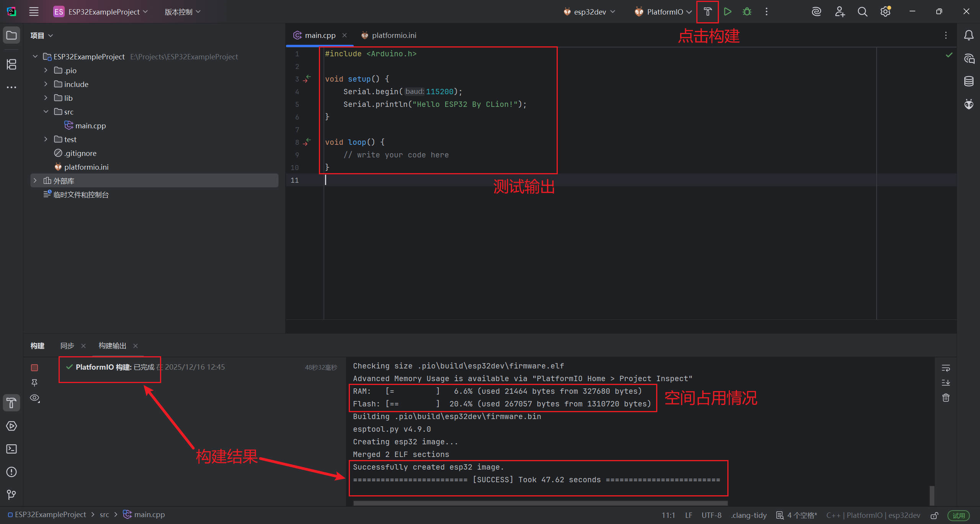Start debugging with the bug icon
The height and width of the screenshot is (524, 980).
click(746, 12)
